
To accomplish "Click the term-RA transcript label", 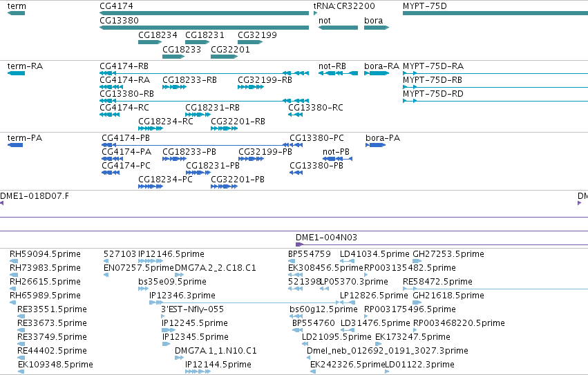I will (25, 66).
